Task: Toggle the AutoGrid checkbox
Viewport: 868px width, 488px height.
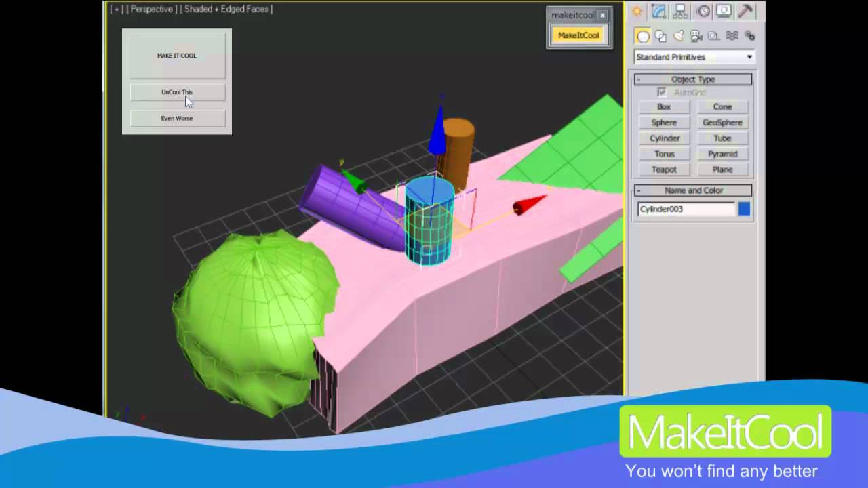Action: [x=662, y=92]
